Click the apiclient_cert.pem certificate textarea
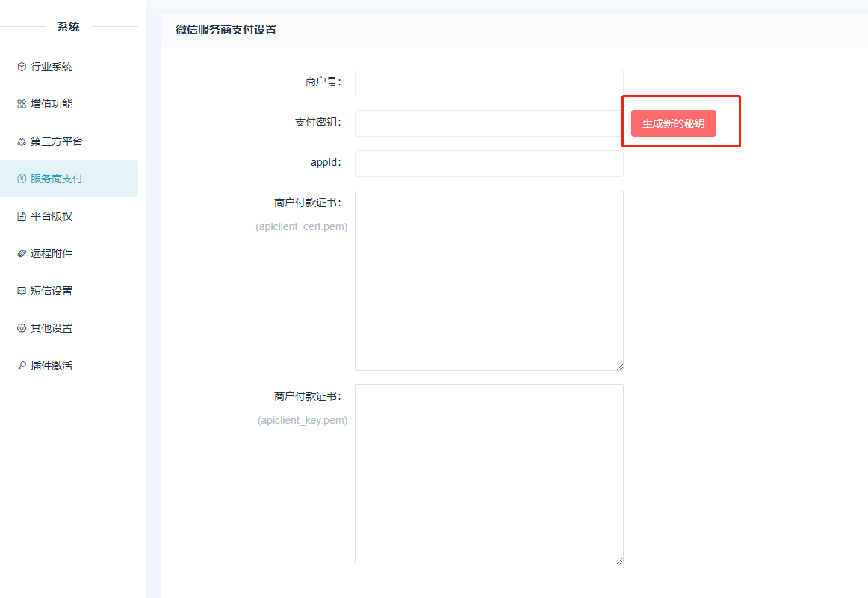The height and width of the screenshot is (598, 868). tap(489, 280)
